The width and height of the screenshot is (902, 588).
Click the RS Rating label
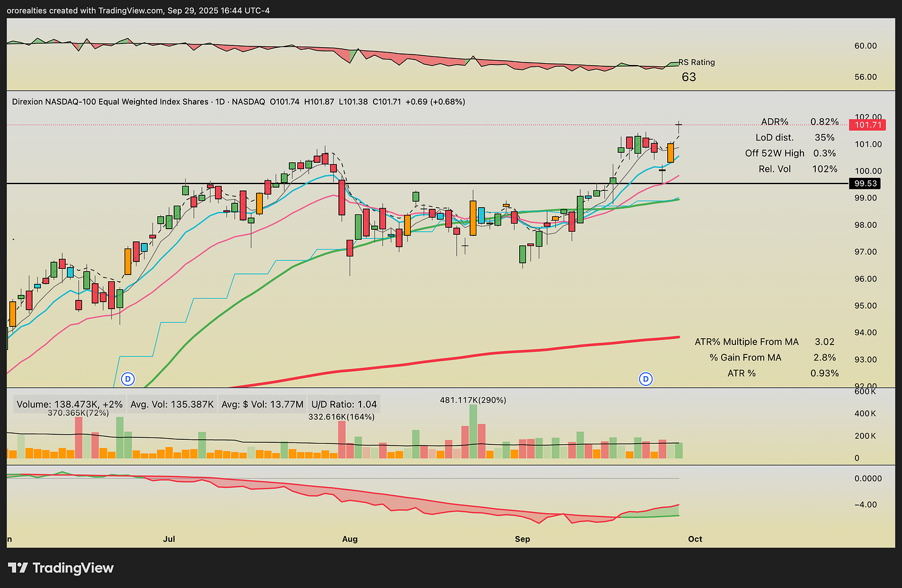[x=696, y=62]
